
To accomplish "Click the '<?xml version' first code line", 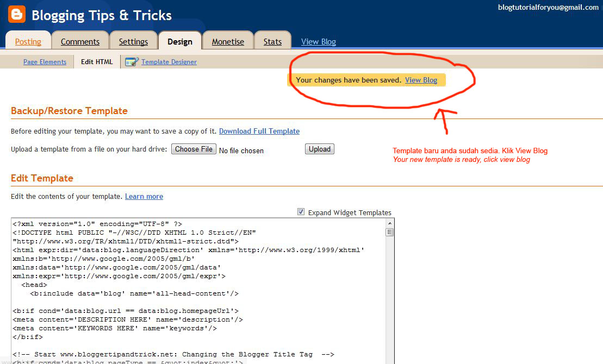I will (97, 224).
